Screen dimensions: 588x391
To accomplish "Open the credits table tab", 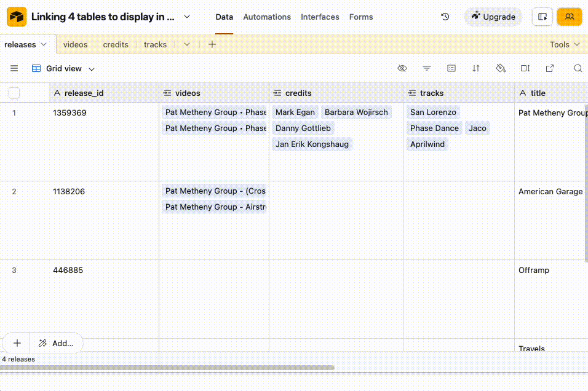I will pos(116,44).
